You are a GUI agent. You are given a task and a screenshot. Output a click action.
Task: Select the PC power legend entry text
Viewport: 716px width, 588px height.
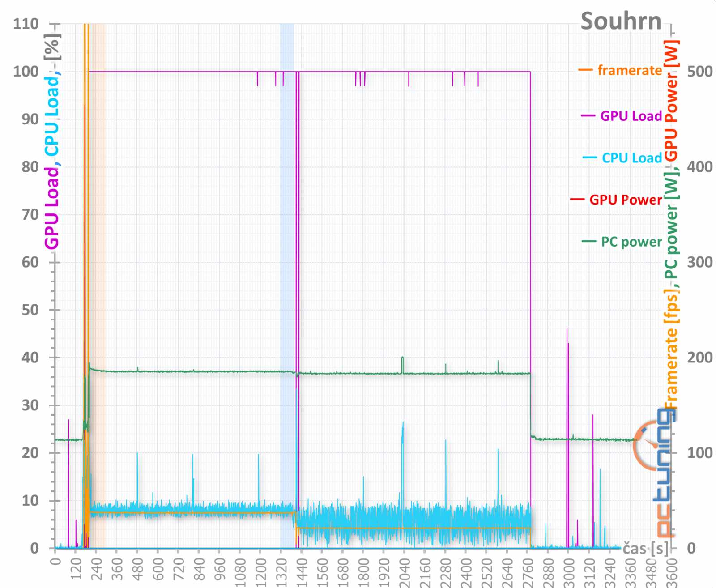pos(631,242)
